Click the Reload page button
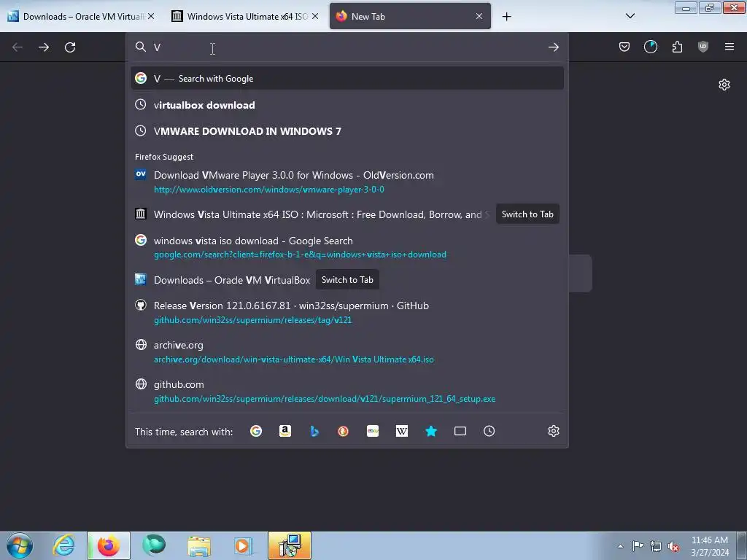Screen dimensions: 747x560 70,47
